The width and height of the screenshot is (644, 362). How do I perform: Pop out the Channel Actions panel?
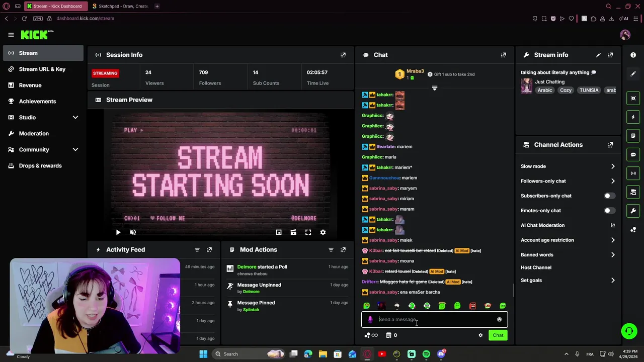coord(610,145)
